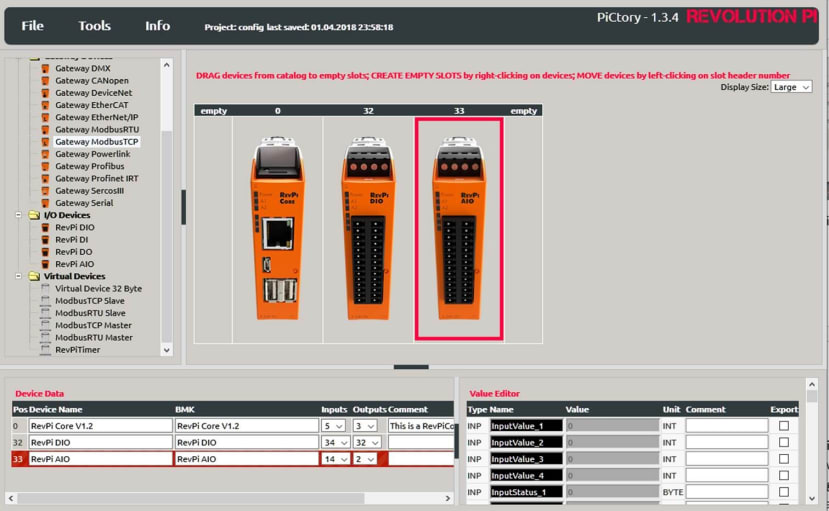This screenshot has height=511, width=829.
Task: Select the RevPi Core module in slot 0
Action: [278, 229]
